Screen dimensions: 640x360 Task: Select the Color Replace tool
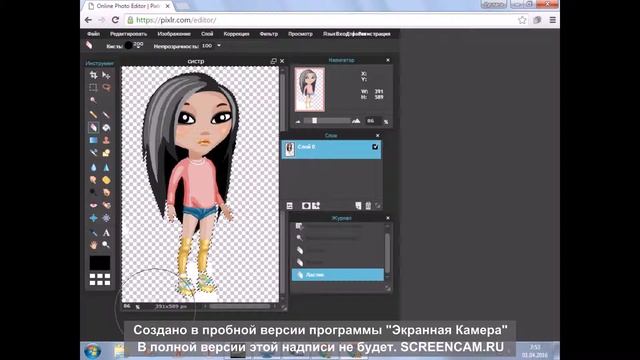click(93, 153)
